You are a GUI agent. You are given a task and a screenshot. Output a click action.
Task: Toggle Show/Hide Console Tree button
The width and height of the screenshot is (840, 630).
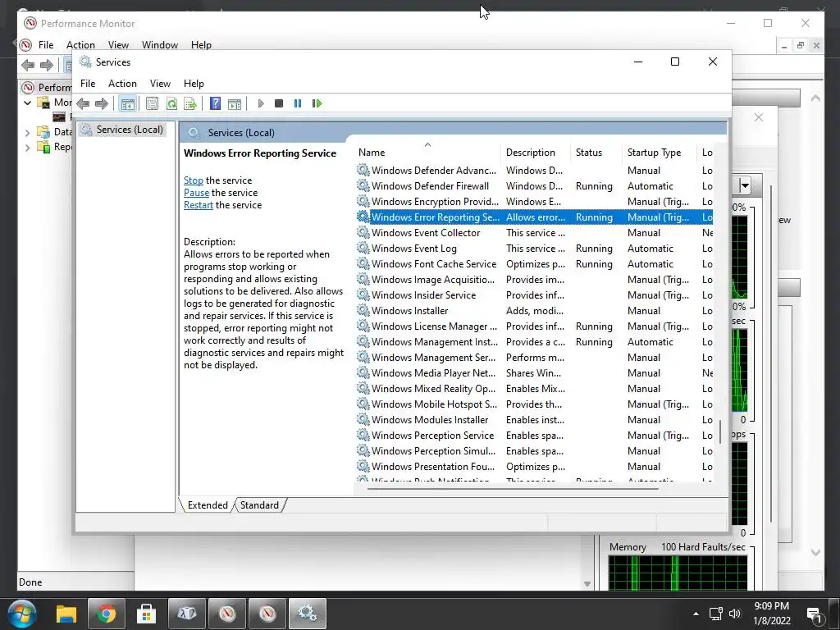[127, 103]
